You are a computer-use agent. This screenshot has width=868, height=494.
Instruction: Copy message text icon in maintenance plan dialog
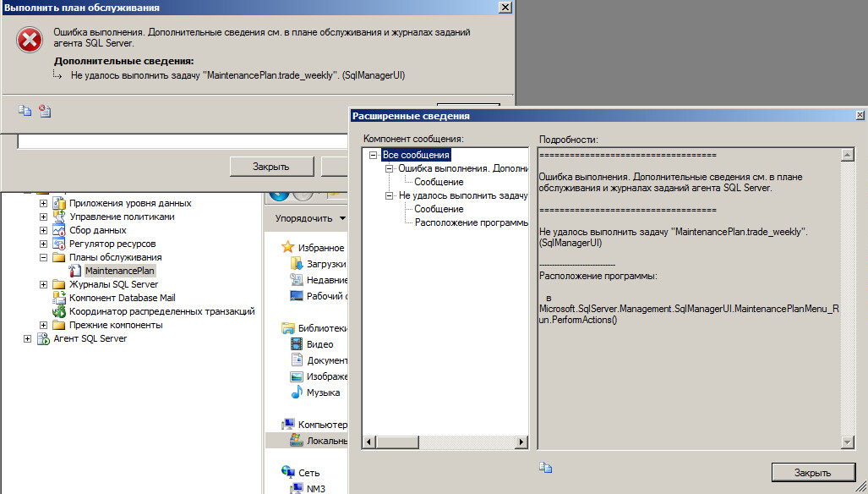25,111
